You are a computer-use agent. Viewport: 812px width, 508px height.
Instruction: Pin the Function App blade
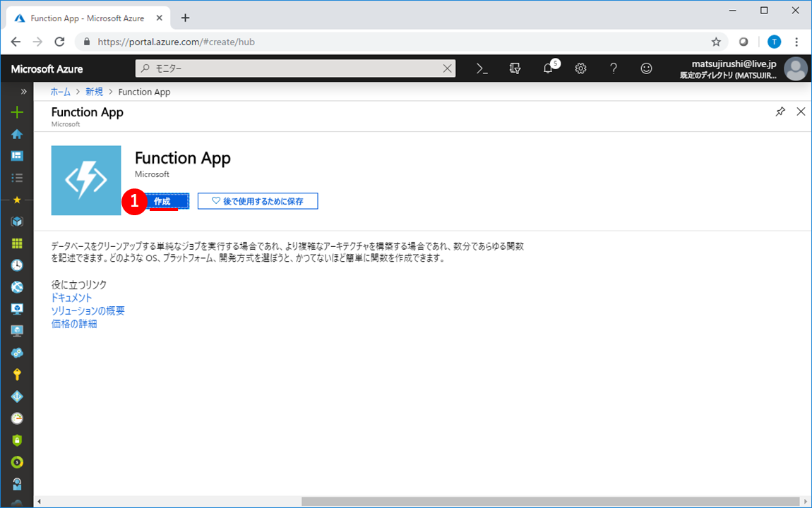coord(780,111)
